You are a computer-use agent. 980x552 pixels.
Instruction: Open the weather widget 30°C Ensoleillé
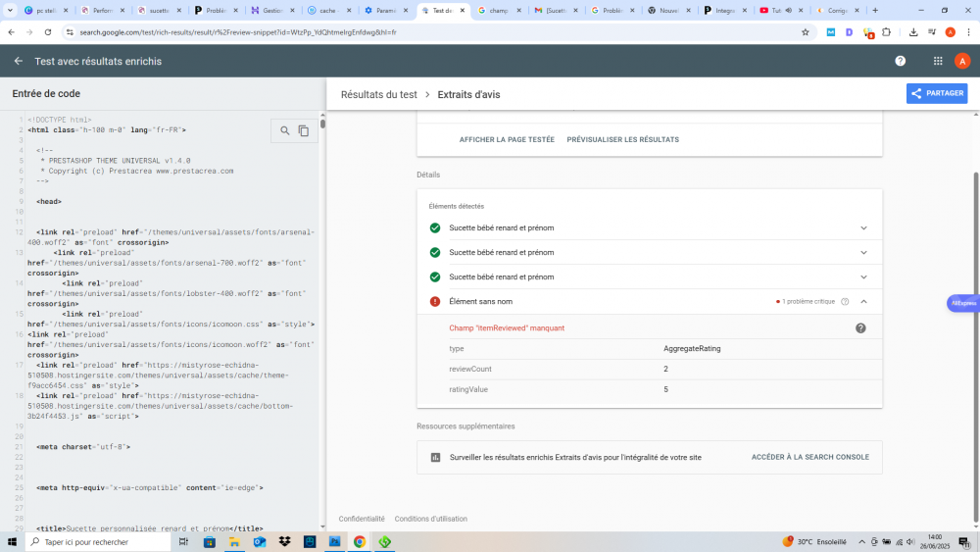pyautogui.click(x=814, y=541)
